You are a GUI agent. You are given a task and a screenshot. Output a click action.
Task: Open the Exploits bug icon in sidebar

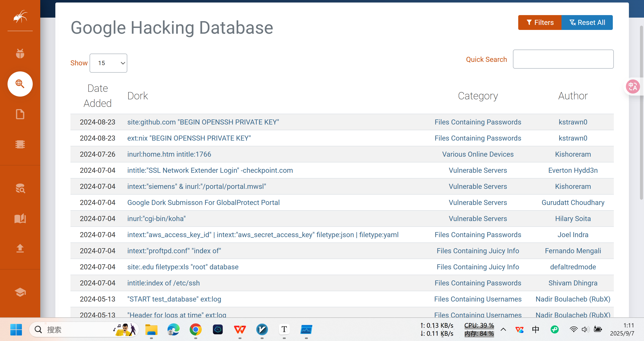click(x=20, y=53)
